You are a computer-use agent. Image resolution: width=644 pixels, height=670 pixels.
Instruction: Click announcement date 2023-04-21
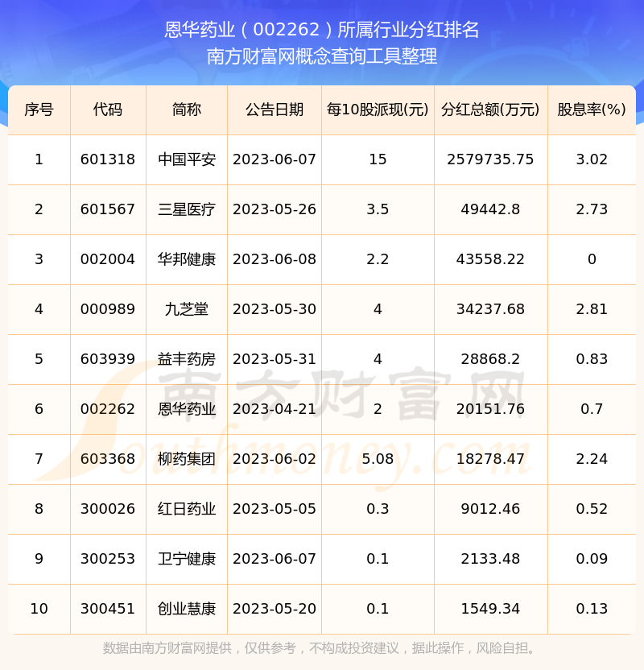(x=275, y=409)
